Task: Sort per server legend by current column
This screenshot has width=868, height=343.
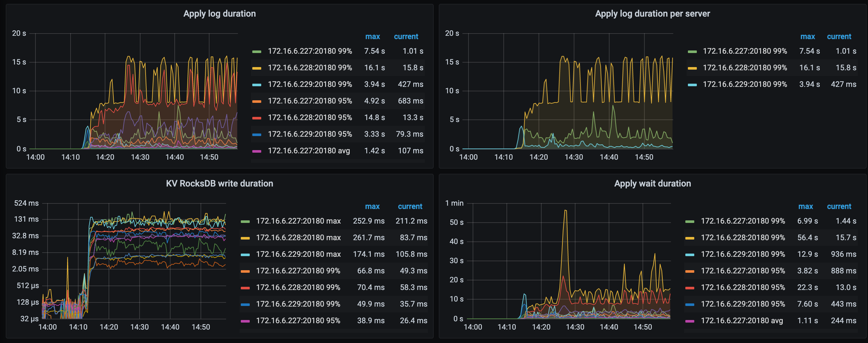Action: (x=839, y=36)
